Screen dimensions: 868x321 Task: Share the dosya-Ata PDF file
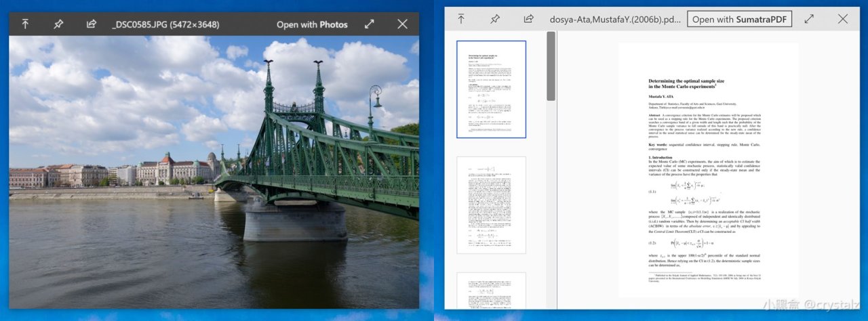tap(528, 19)
